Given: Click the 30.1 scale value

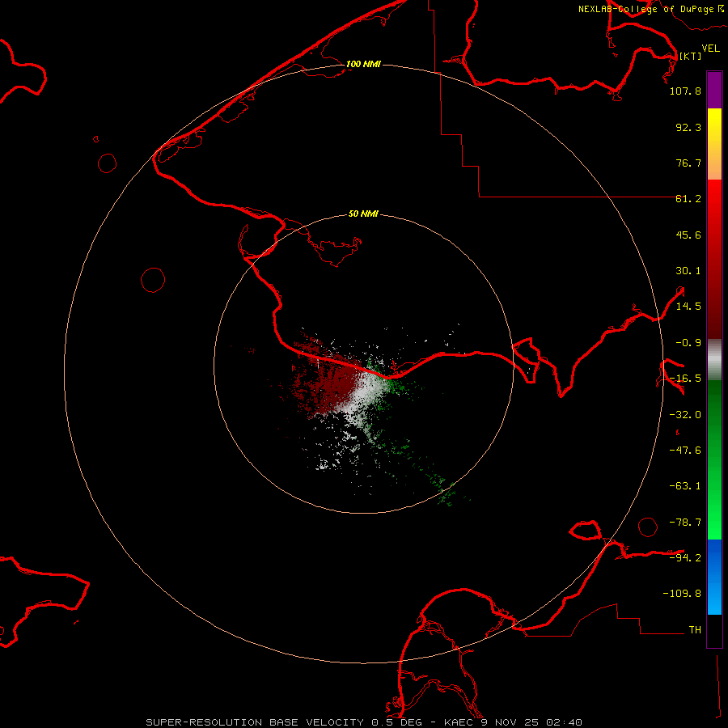Looking at the screenshot, I should (688, 271).
